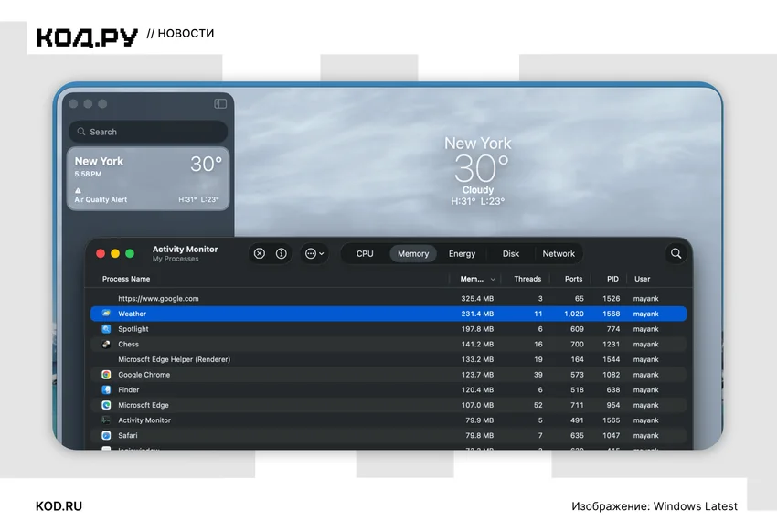This screenshot has height=532, width=777.
Task: Sort by Ports column header
Action: click(573, 279)
